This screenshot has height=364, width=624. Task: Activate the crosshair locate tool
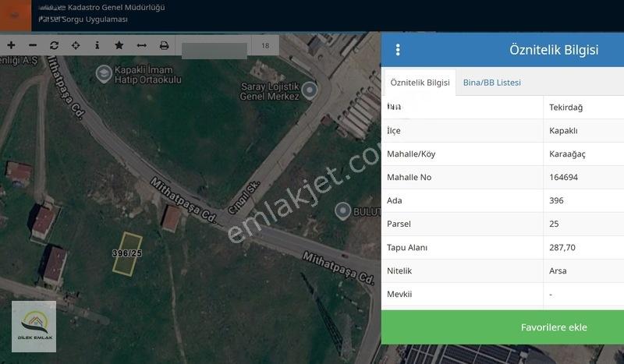[x=76, y=45]
